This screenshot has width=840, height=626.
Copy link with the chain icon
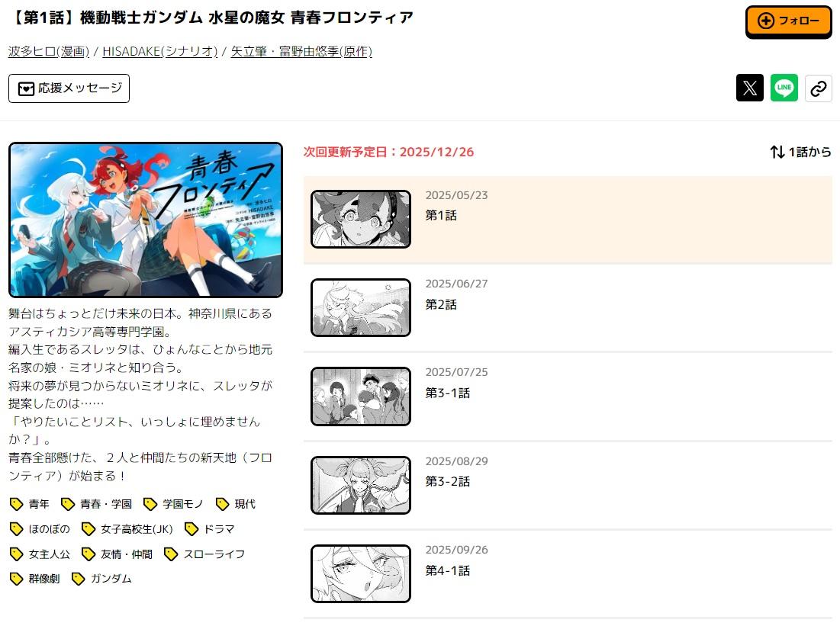(x=818, y=88)
